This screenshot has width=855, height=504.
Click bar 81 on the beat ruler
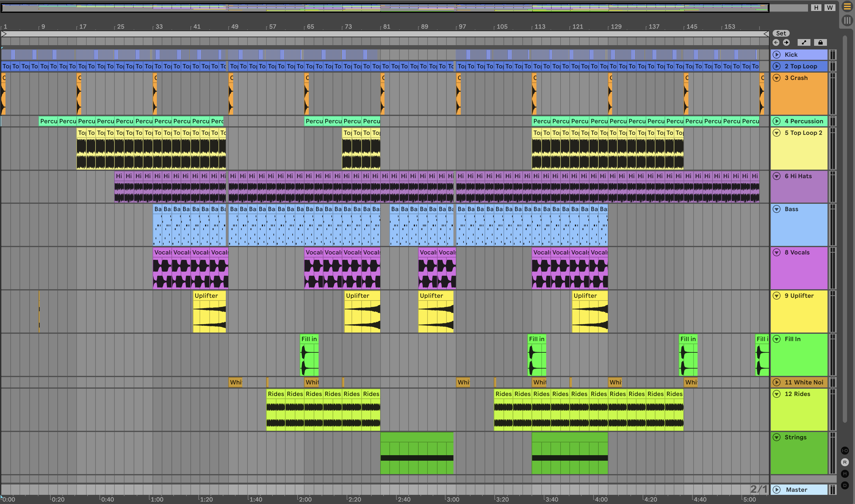386,27
